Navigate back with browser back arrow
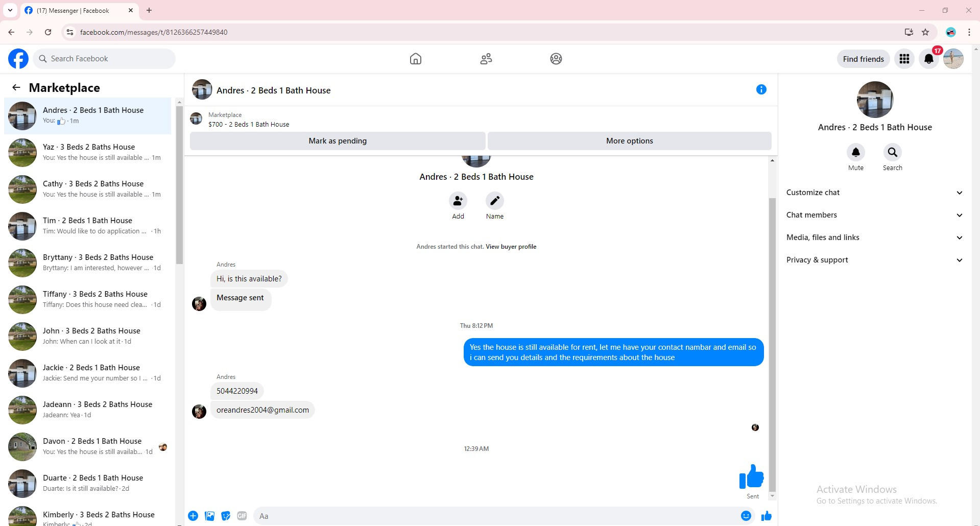This screenshot has height=526, width=980. coord(11,32)
